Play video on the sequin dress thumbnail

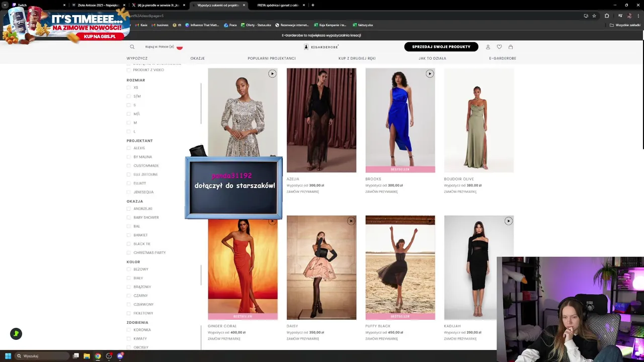pyautogui.click(x=272, y=73)
